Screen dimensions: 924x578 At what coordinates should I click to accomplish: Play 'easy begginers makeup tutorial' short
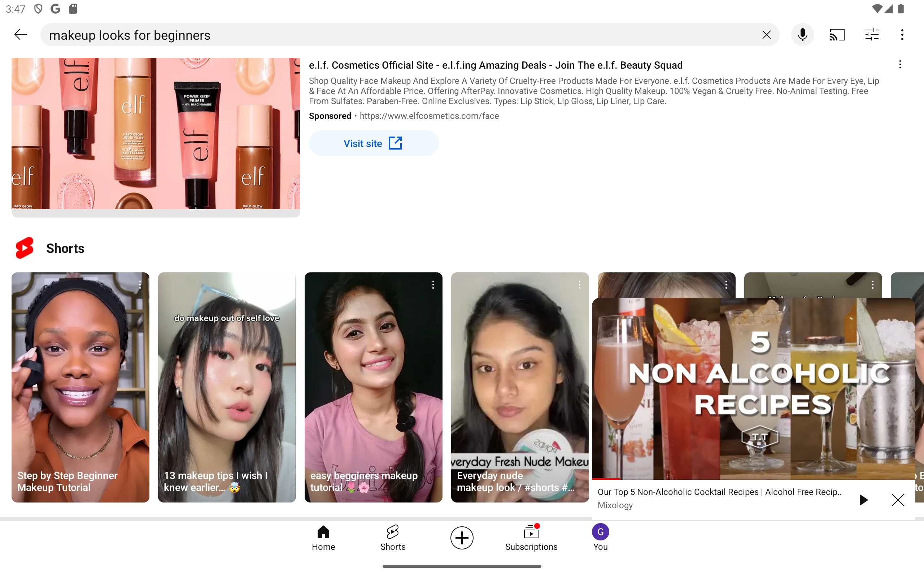[374, 387]
